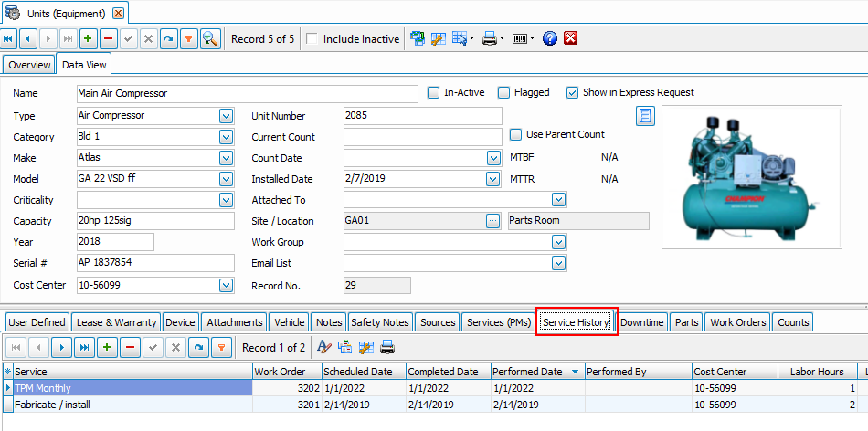
Task: Open Count Date picker dropdown
Action: coord(493,158)
